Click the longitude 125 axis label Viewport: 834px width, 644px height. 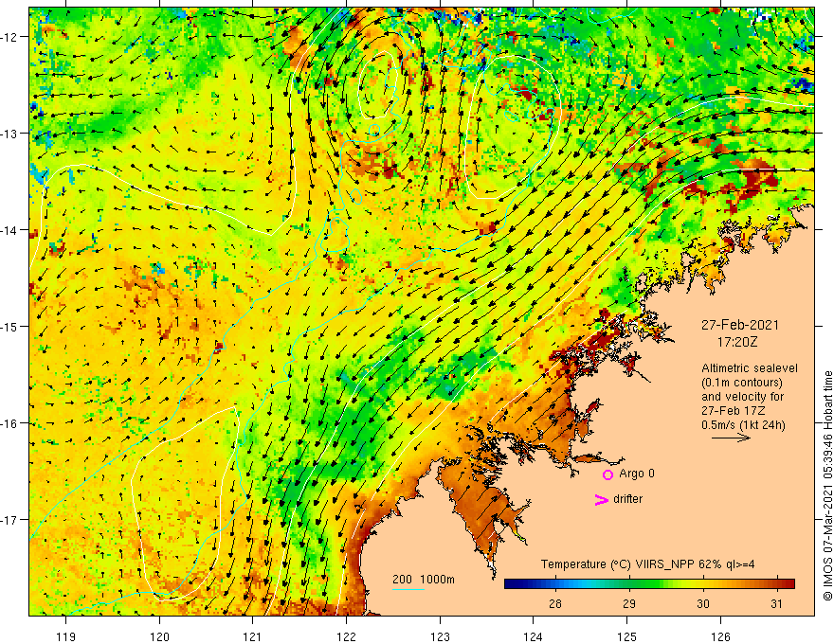627,636
